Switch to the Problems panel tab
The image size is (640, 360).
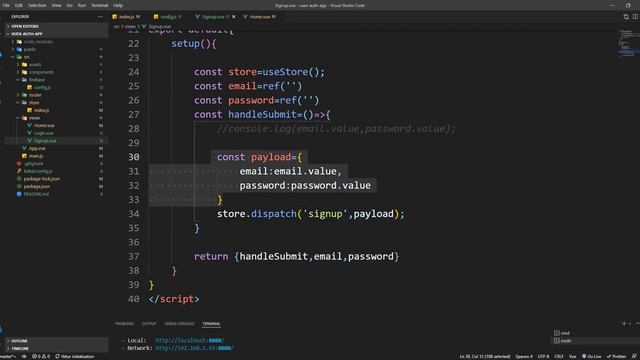(124, 324)
